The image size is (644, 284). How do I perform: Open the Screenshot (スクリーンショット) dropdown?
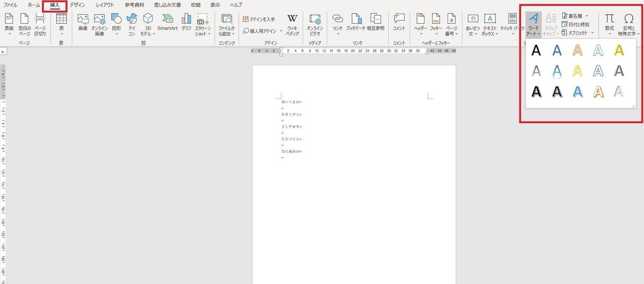(x=203, y=25)
